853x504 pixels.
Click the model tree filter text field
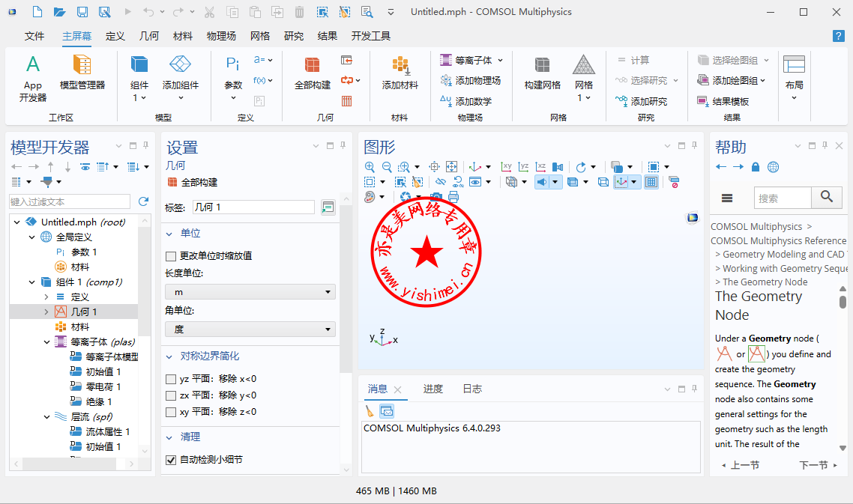coord(70,201)
